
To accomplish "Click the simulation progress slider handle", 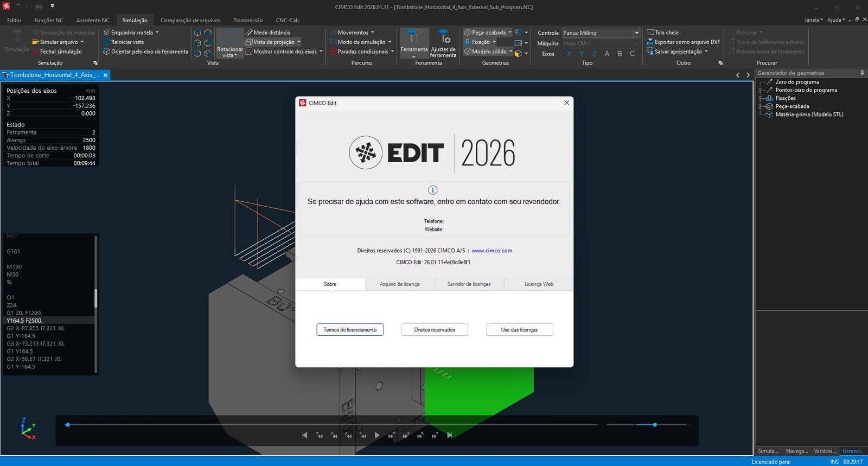I will pyautogui.click(x=67, y=425).
